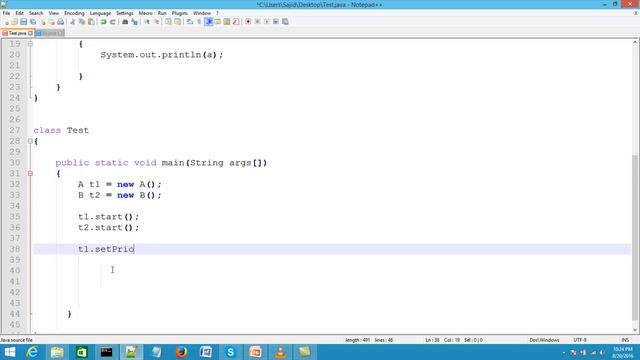Open the File menu
The width and height of the screenshot is (640, 360).
(6, 13)
